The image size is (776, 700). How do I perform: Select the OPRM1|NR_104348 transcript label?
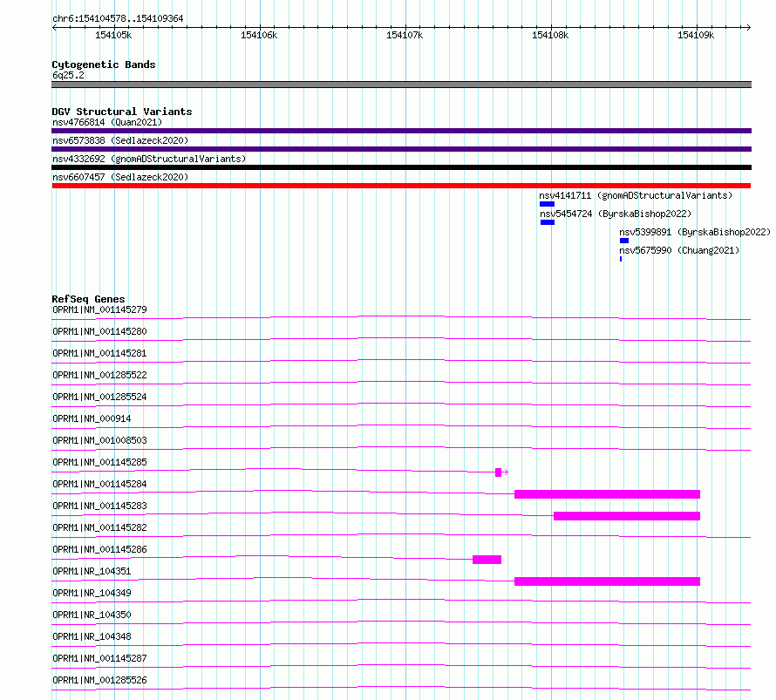[92, 636]
